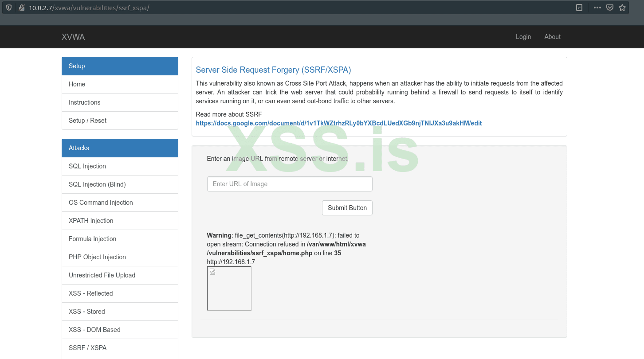Open PHP Object Injection page

[x=120, y=257]
